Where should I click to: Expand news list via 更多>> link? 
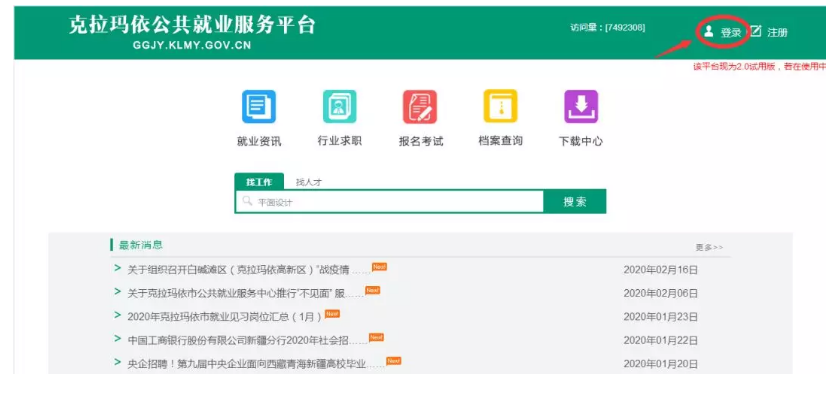[709, 247]
